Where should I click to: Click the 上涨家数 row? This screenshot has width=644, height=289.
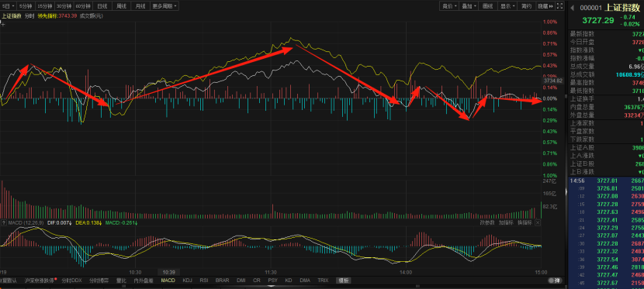pos(606,123)
